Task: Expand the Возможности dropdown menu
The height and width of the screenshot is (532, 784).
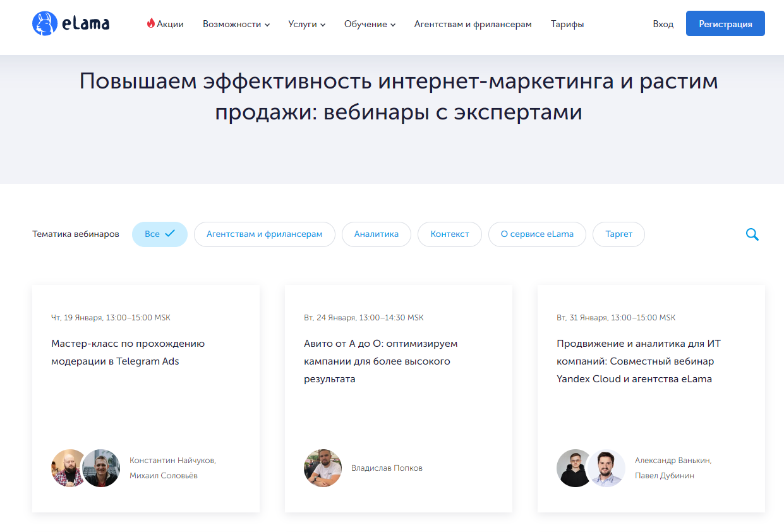Action: point(236,24)
